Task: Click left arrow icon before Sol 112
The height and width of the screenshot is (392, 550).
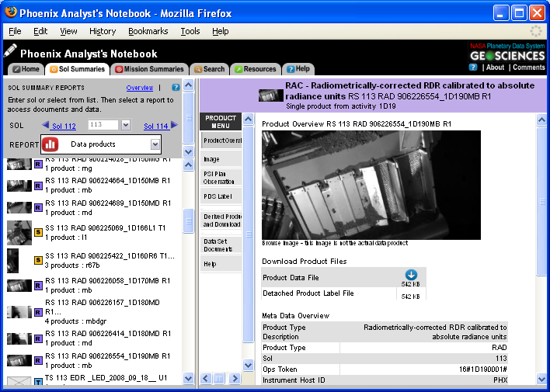Action: point(45,124)
